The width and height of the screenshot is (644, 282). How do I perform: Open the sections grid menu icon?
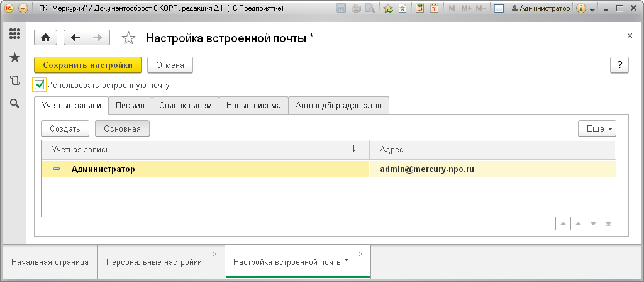[x=15, y=34]
